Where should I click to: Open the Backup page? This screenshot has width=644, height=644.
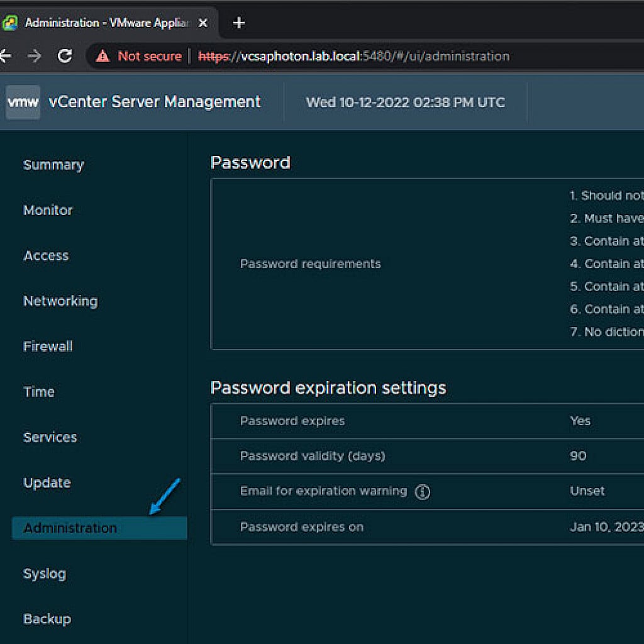point(47,619)
